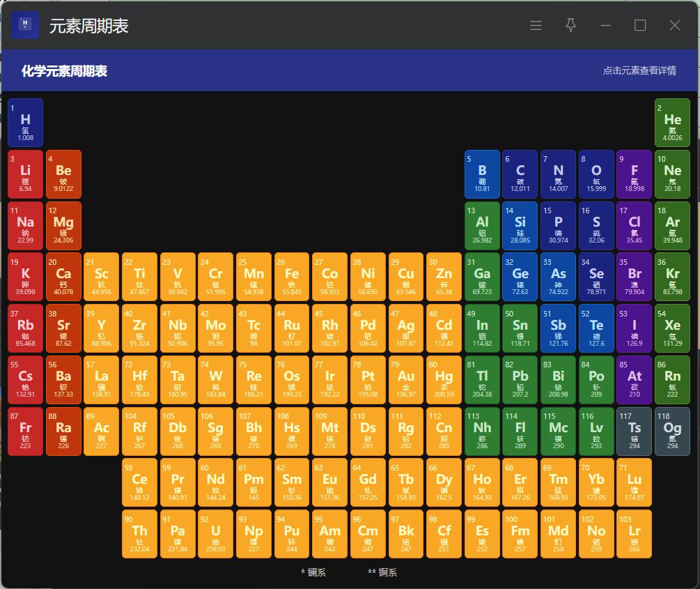Select Sulfur (S) element
Image resolution: width=700 pixels, height=589 pixels.
pyautogui.click(x=596, y=226)
